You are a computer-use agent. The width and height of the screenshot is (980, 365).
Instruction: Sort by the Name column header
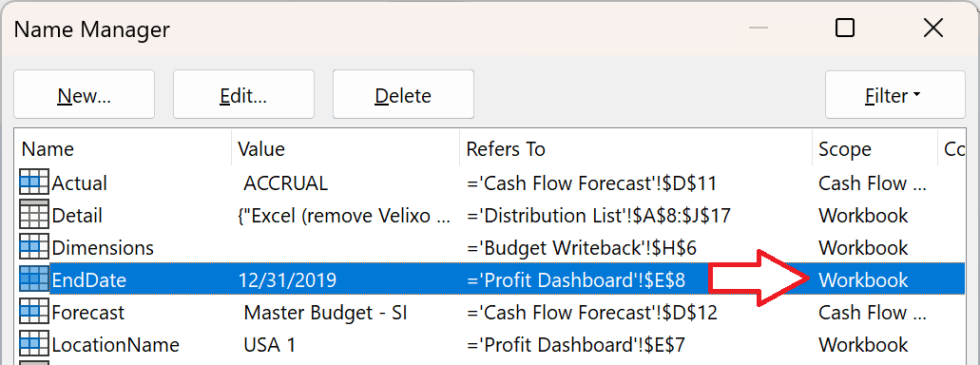coord(123,148)
